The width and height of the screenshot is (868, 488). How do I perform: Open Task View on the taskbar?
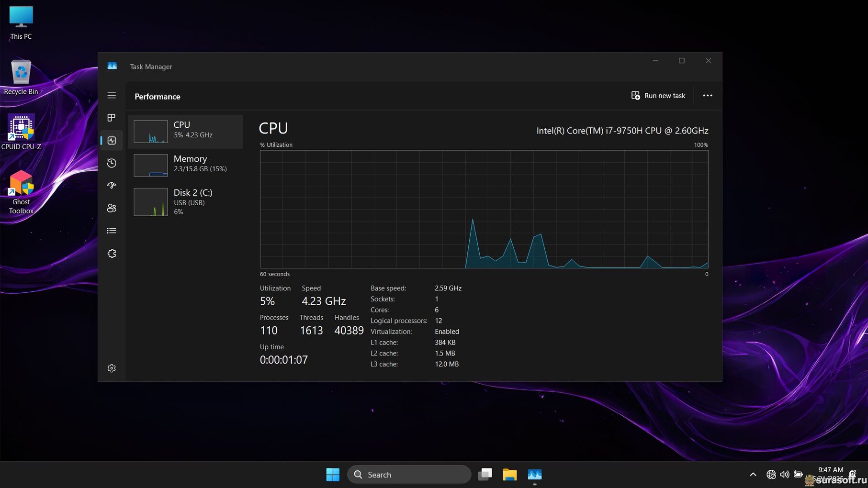(x=485, y=475)
